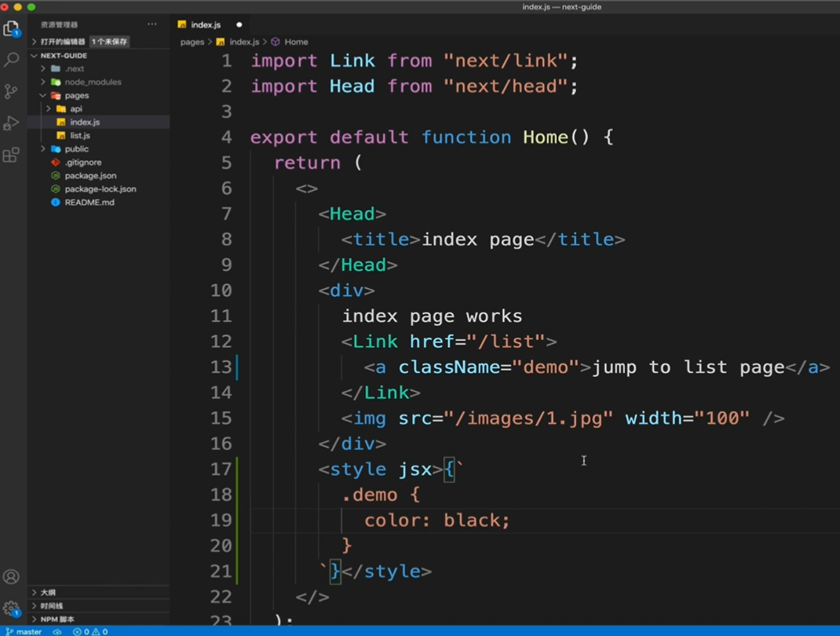Expand the .next folder
The image size is (840, 636).
tap(43, 68)
